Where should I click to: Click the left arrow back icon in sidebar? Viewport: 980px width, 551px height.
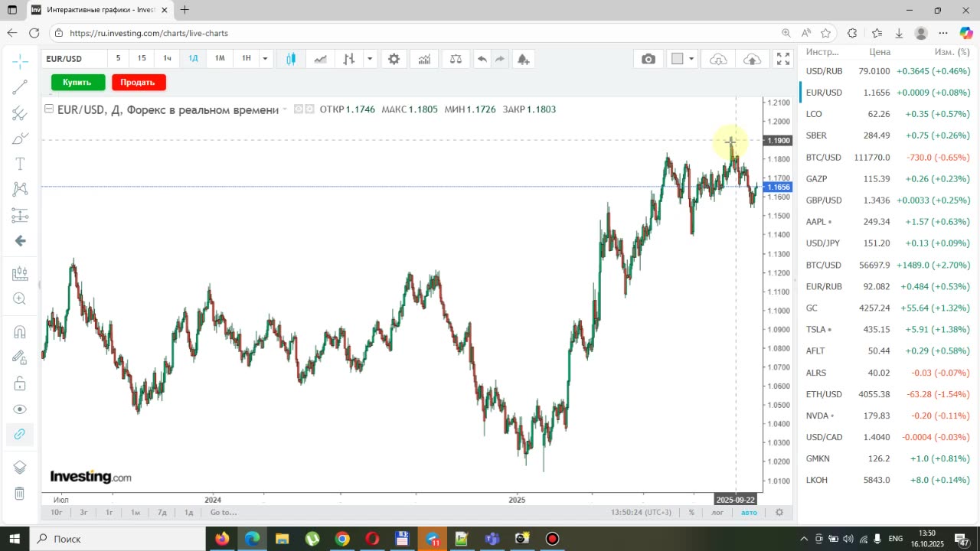(x=20, y=241)
